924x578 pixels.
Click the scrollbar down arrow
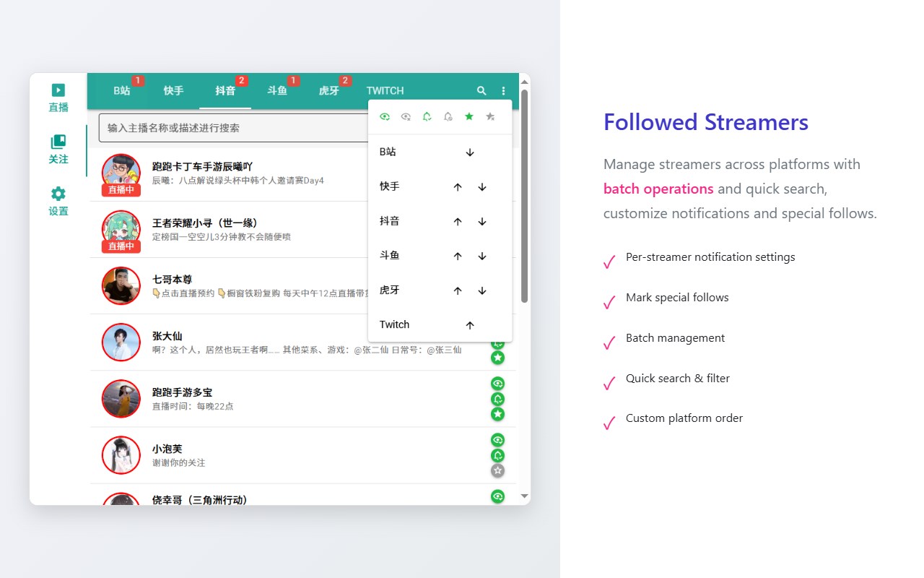click(x=525, y=496)
